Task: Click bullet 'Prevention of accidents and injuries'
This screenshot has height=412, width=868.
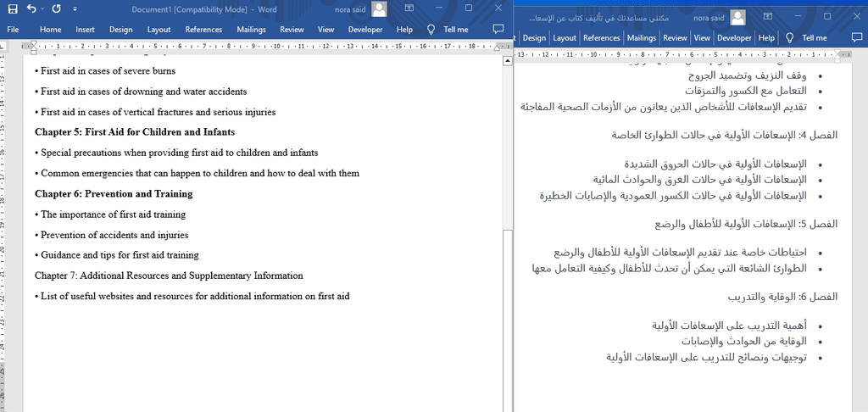Action: pos(111,235)
